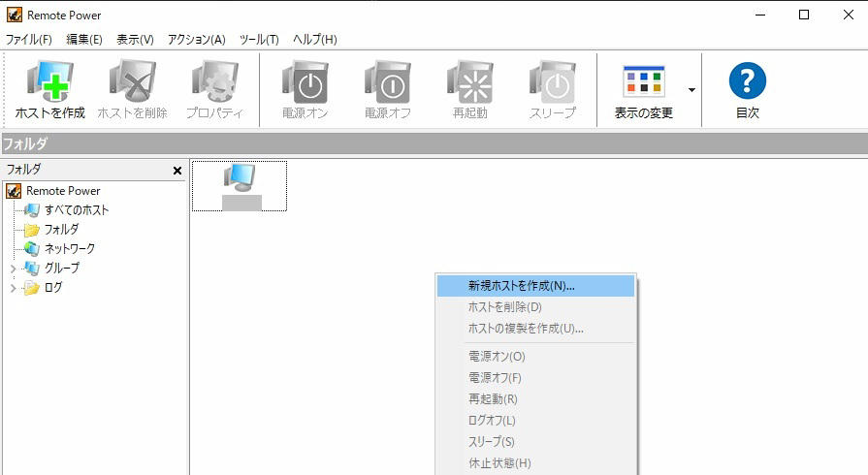Close the フォルダ side panel
This screenshot has height=475, width=868.
177,171
